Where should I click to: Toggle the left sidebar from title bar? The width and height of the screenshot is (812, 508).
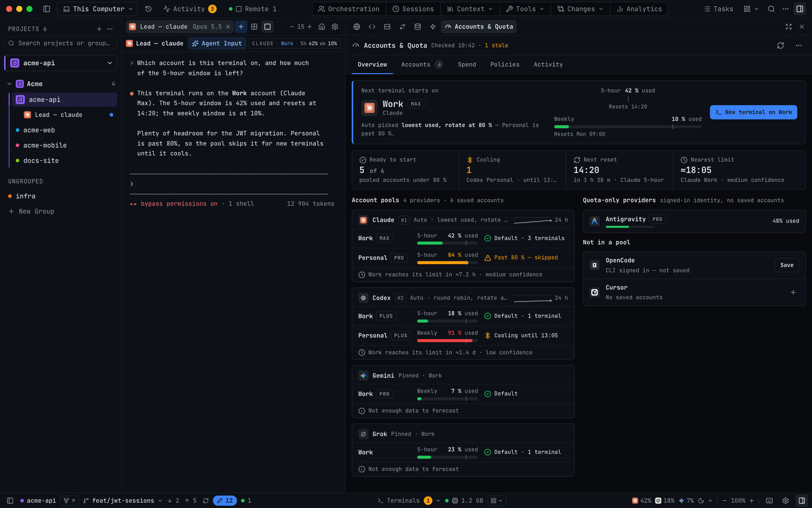tap(47, 9)
